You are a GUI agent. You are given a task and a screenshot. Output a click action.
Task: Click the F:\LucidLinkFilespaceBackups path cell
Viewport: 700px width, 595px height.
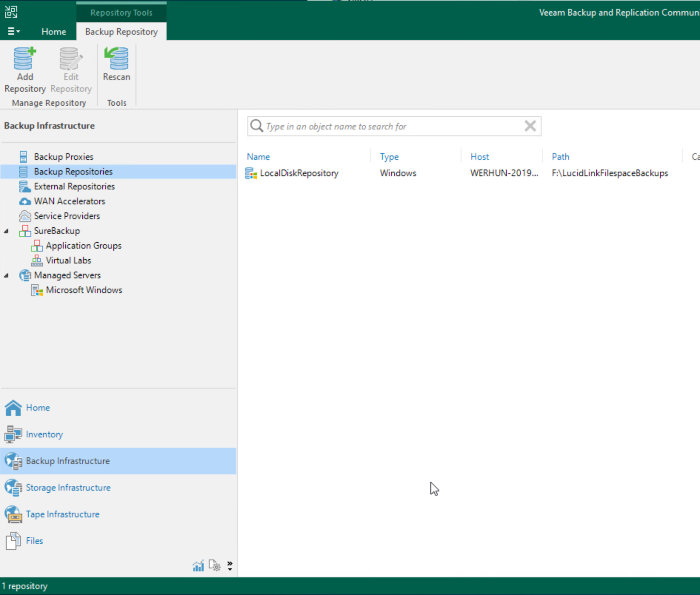pos(610,173)
